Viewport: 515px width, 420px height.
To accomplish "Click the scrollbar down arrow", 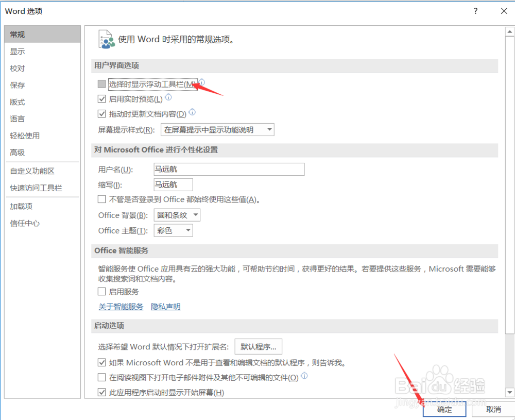I will pos(509,392).
